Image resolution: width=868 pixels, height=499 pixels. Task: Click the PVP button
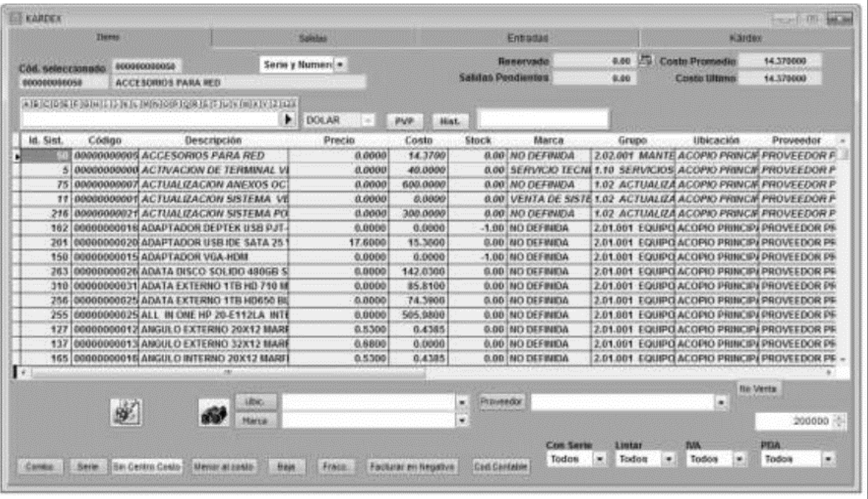404,121
